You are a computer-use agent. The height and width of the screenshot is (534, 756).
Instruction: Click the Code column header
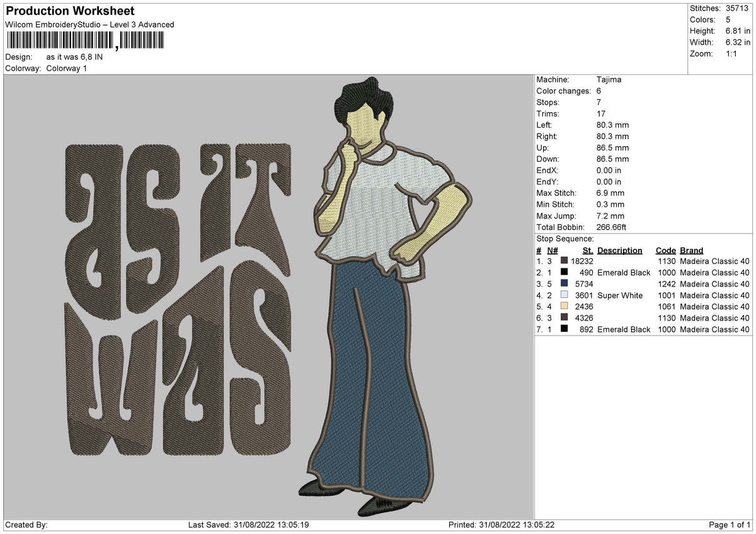click(x=665, y=251)
